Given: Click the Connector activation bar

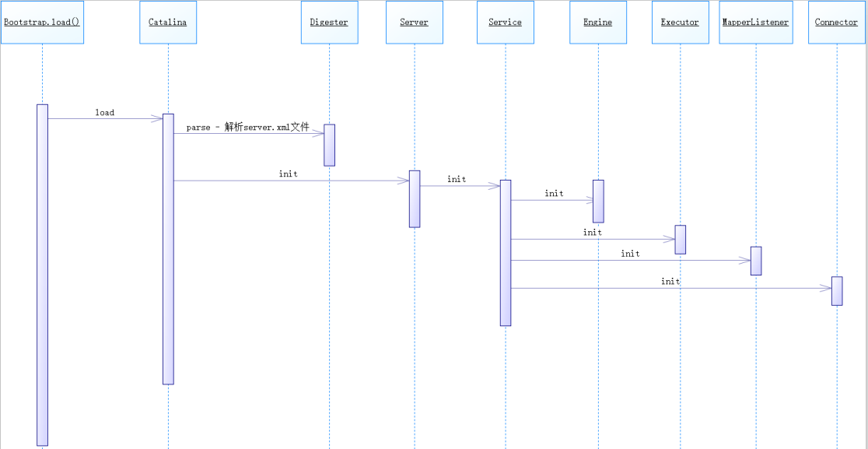Looking at the screenshot, I should 837,291.
